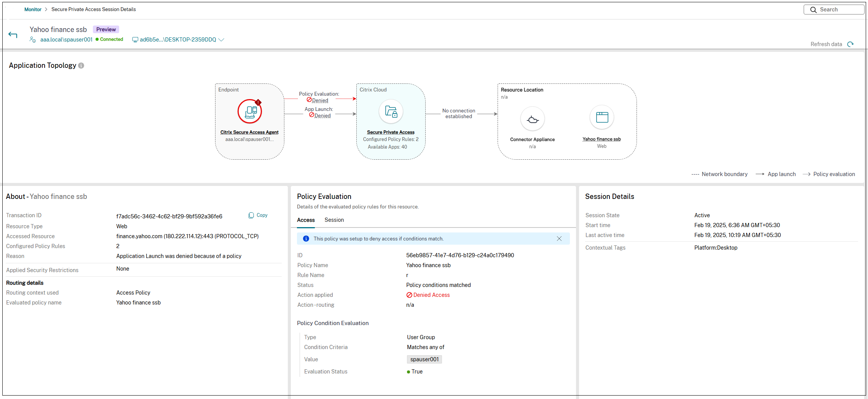This screenshot has height=399, width=868.
Task: Click the transaction ID f7adc56c value
Action: 169,216
